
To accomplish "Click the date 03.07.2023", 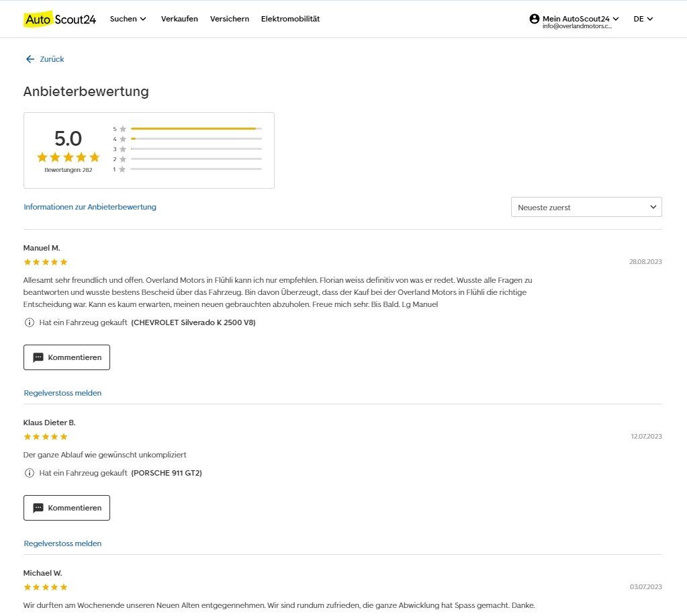I will coord(646,586).
